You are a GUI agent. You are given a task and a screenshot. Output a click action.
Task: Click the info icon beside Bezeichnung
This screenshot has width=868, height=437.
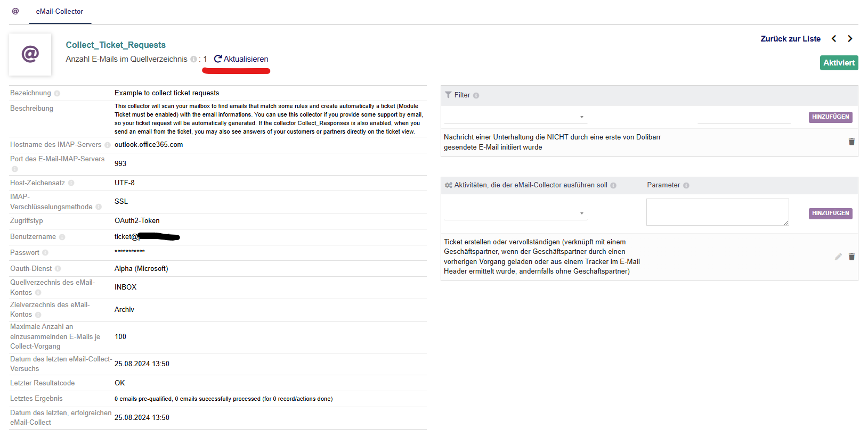(x=57, y=94)
